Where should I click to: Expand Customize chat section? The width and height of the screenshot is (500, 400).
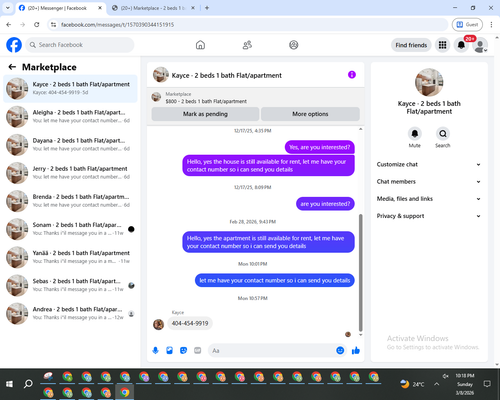click(429, 164)
